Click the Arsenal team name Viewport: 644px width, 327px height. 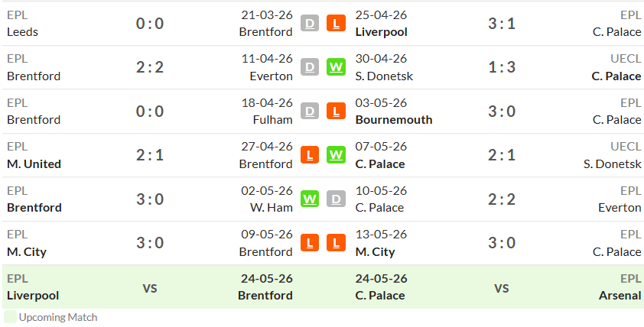620,296
